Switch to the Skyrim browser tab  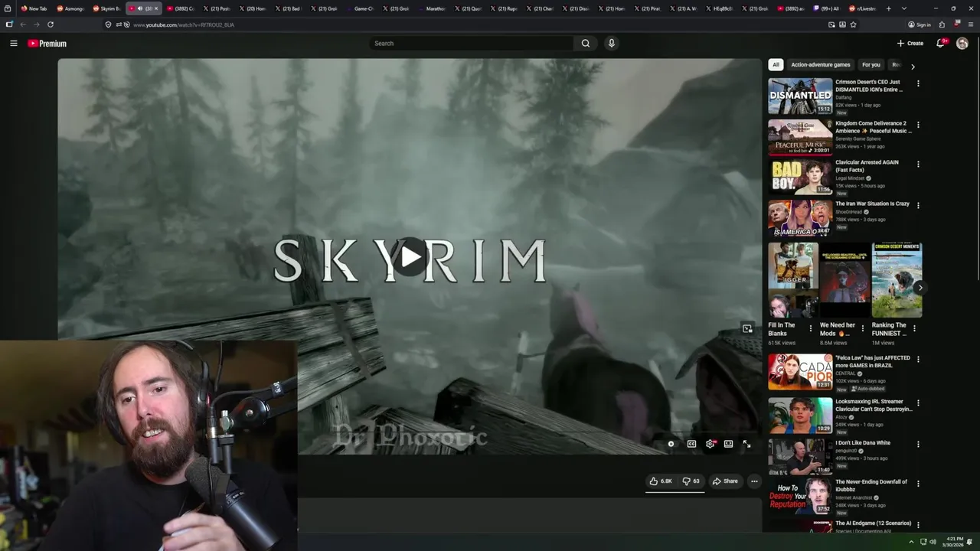(106, 8)
